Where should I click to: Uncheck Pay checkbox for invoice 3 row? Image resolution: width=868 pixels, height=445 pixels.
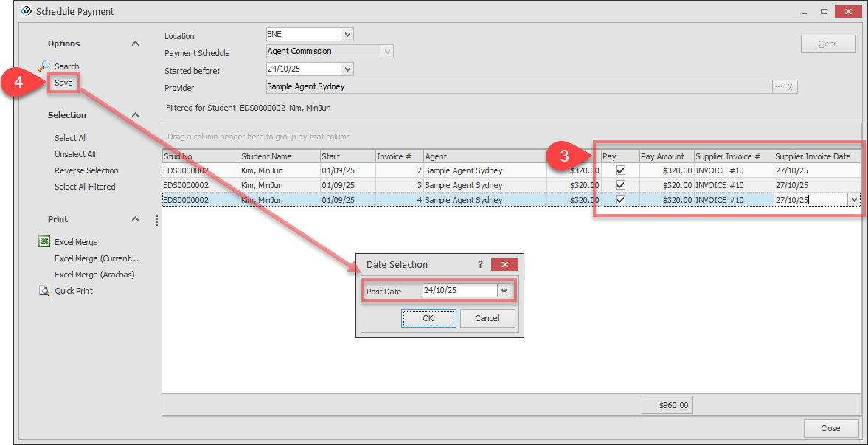tap(620, 185)
